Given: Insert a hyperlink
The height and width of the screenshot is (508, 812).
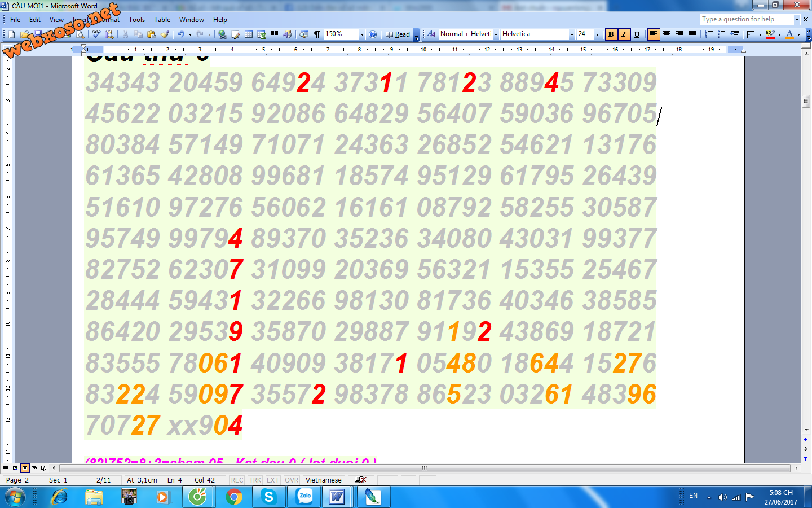Looking at the screenshot, I should (223, 34).
